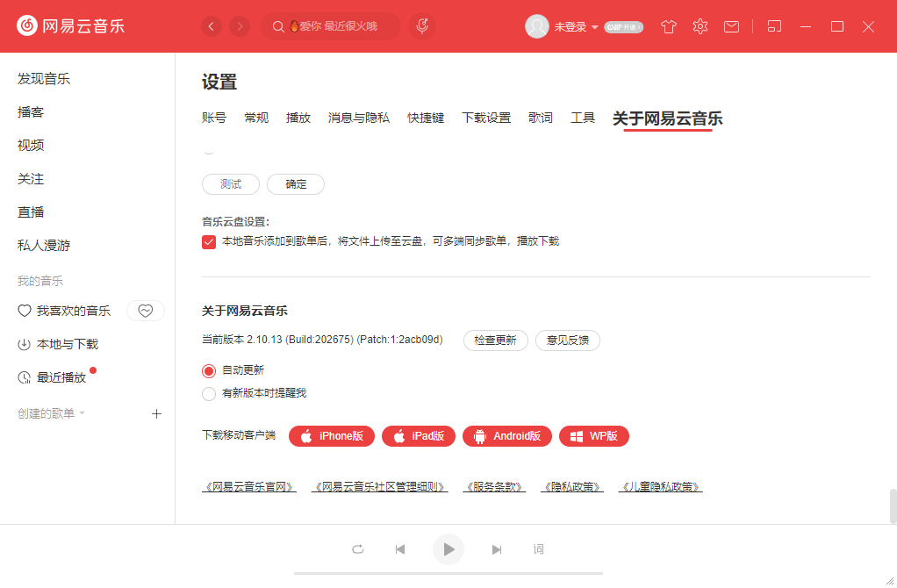Image resolution: width=897 pixels, height=588 pixels.
Task: Select the 自动更新 radio button
Action: (208, 370)
